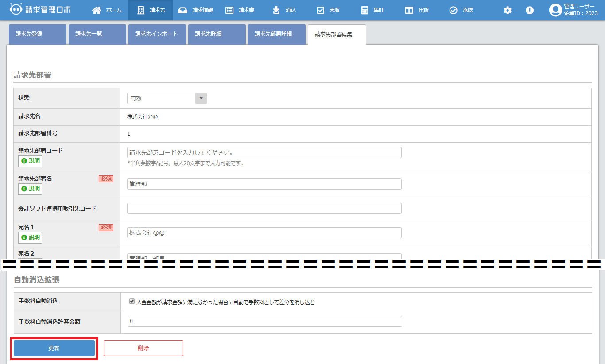Switch to 請求先一覧 tab
The height and width of the screenshot is (364, 605).
click(97, 34)
